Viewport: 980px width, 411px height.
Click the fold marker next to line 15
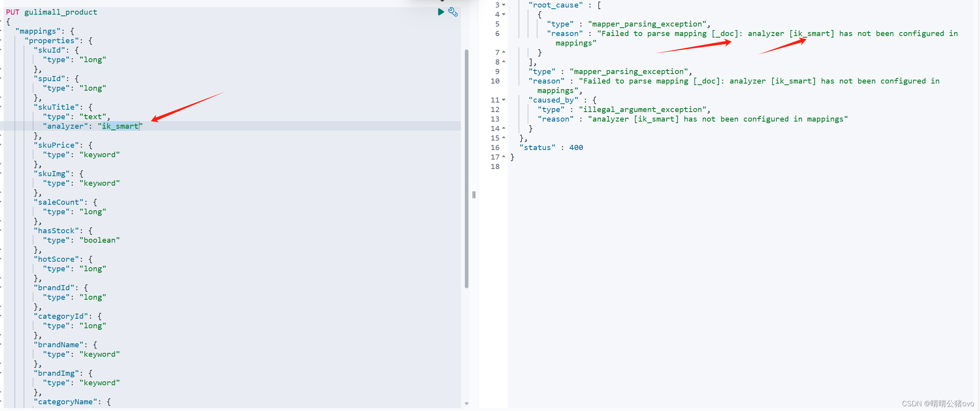503,137
